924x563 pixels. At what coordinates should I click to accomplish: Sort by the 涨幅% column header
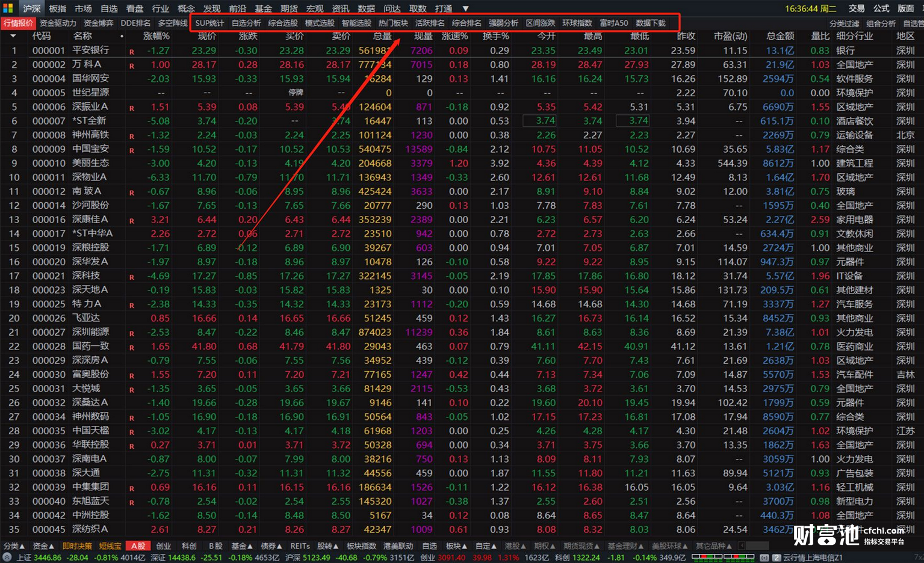pos(157,36)
